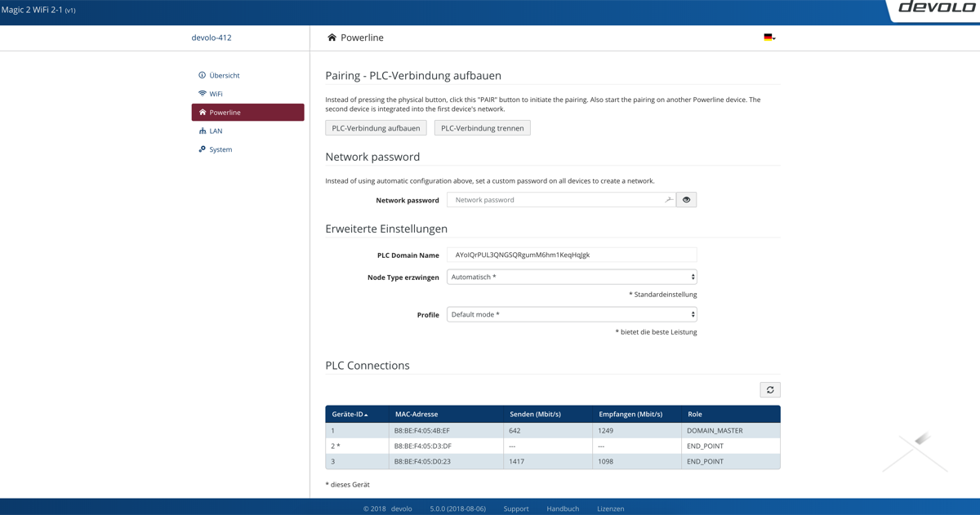
Task: Click the System wrench icon in sidebar
Action: 202,149
